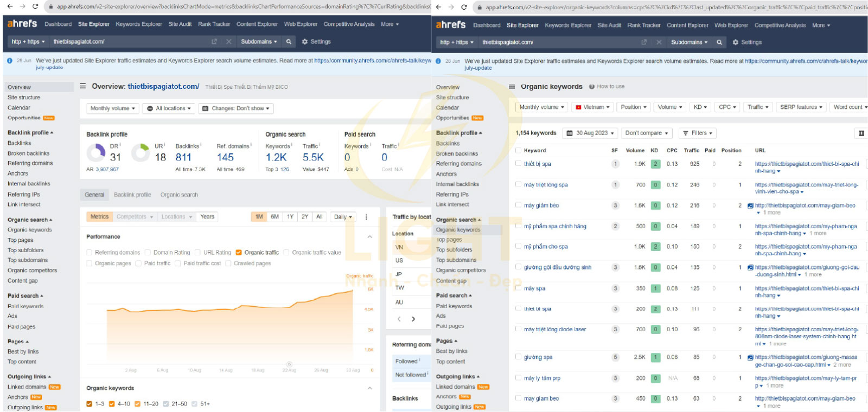Reload the page in the right browser window
This screenshot has height=412, width=868.
pyautogui.click(x=464, y=7)
